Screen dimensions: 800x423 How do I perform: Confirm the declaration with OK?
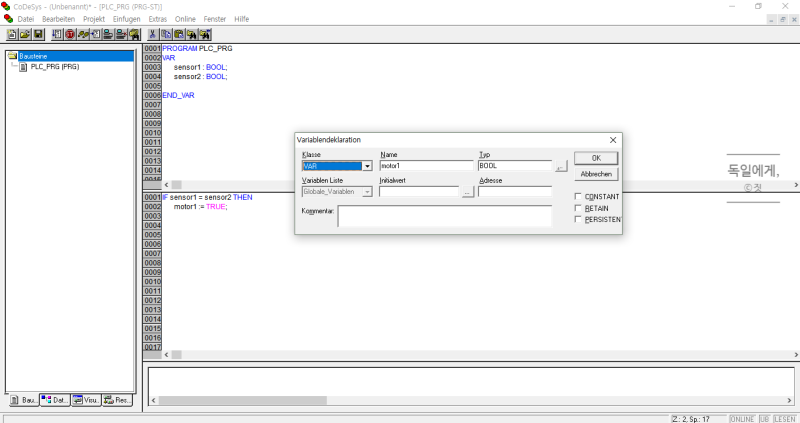point(596,158)
